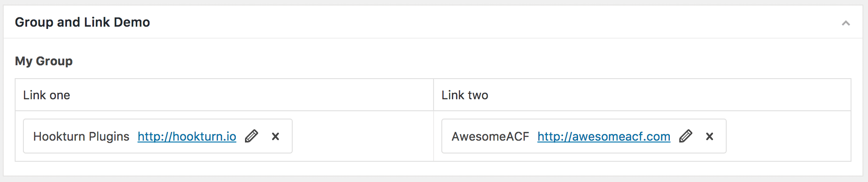Remove the Hookturn Plugins link
This screenshot has width=868, height=182.
click(275, 136)
